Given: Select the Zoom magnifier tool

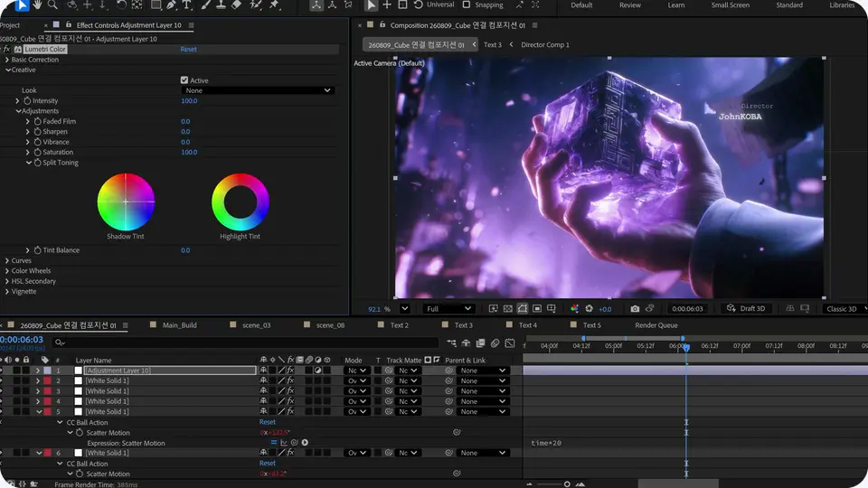Looking at the screenshot, I should click(x=52, y=5).
